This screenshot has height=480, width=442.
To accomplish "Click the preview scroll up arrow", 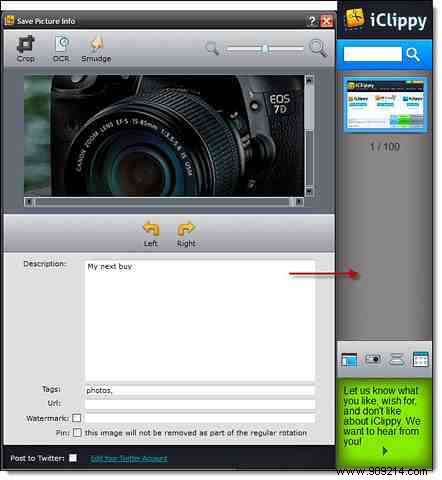I will click(x=309, y=80).
